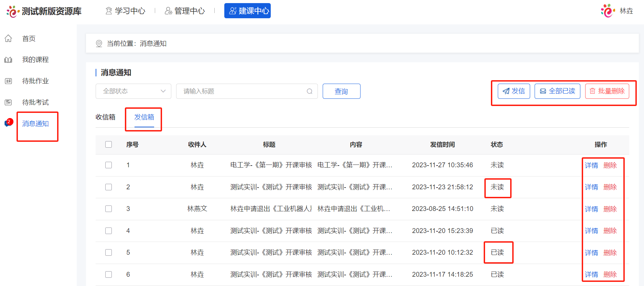Open the 全部状态 status dropdown

click(133, 91)
